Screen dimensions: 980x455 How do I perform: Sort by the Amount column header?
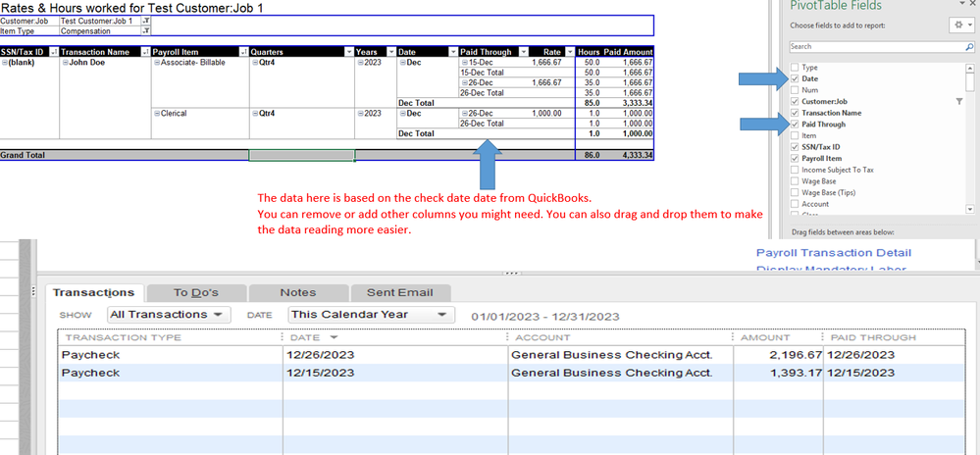tap(778, 337)
